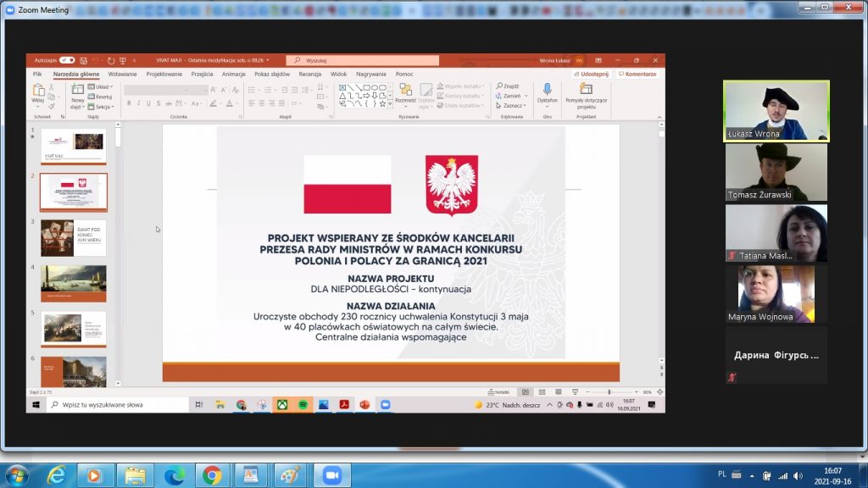Launch Google Chrome from the taskbar
The height and width of the screenshot is (488, 868).
click(213, 475)
